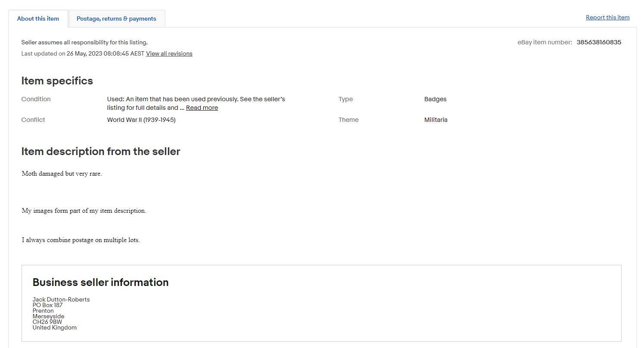This screenshot has width=644, height=348.
Task: Click the World War II (1939-1945) value
Action: [x=141, y=120]
